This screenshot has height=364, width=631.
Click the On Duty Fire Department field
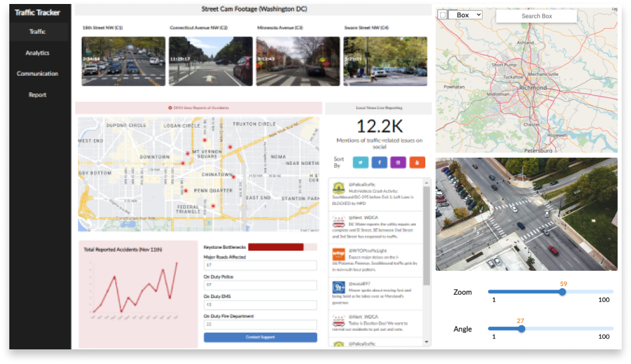pos(260,324)
